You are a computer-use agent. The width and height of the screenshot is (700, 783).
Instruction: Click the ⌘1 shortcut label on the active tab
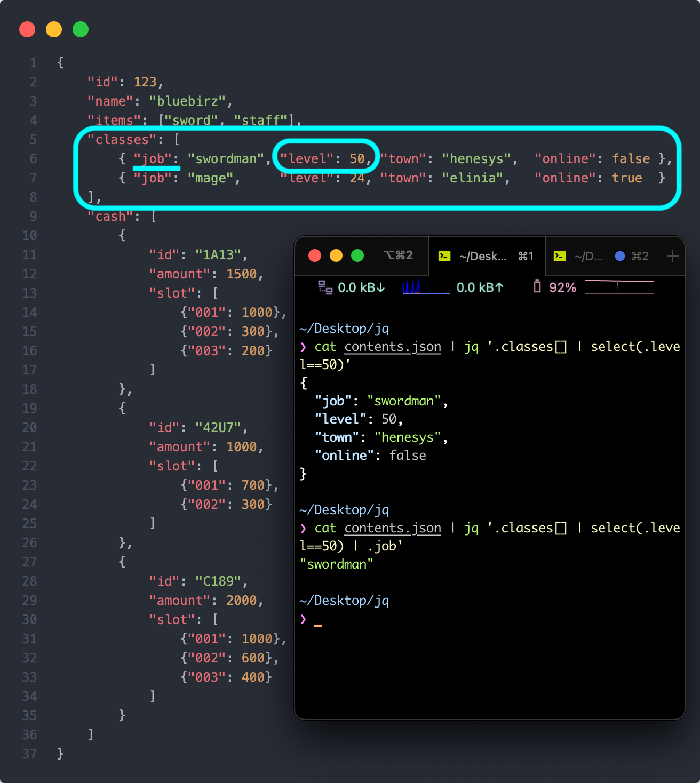tap(526, 256)
